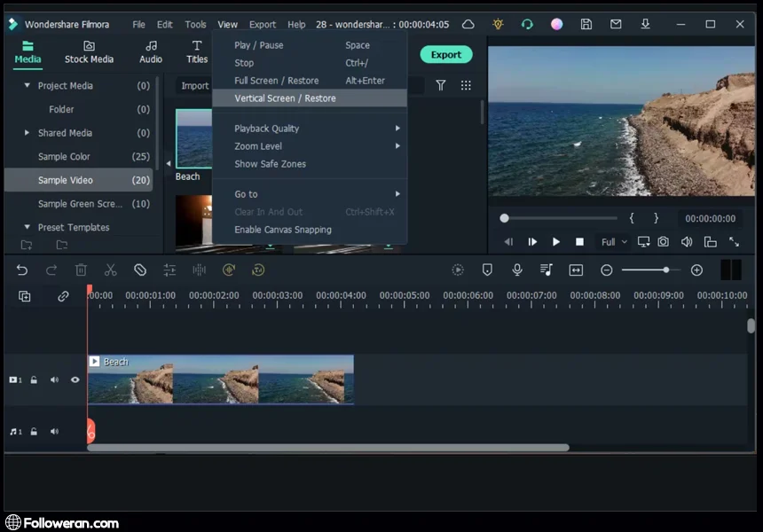Hide the video track with the eye icon

(75, 380)
